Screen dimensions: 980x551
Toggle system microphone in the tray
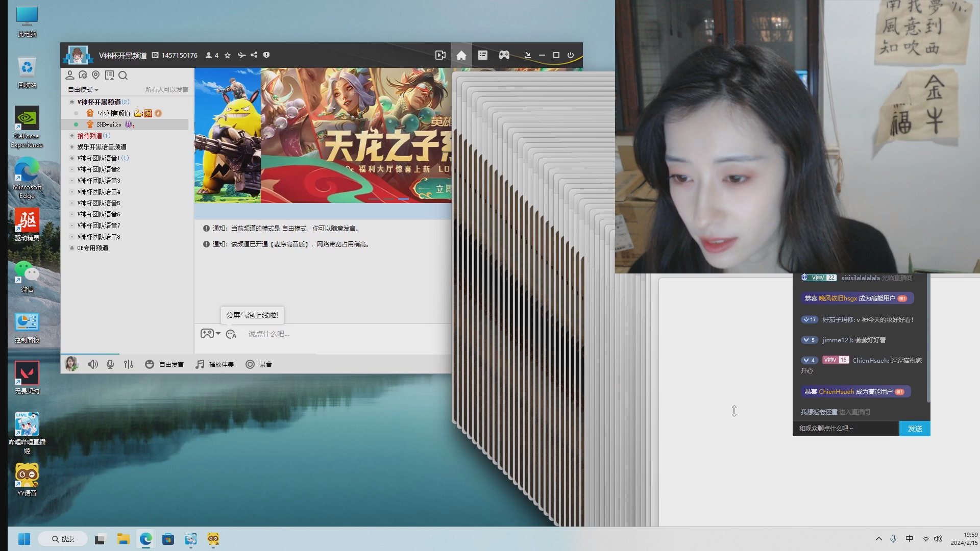click(x=893, y=539)
